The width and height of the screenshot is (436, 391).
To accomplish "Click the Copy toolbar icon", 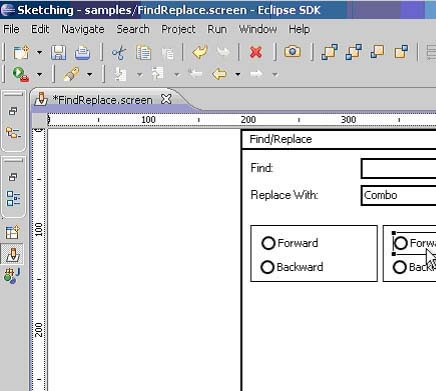I will [x=143, y=53].
